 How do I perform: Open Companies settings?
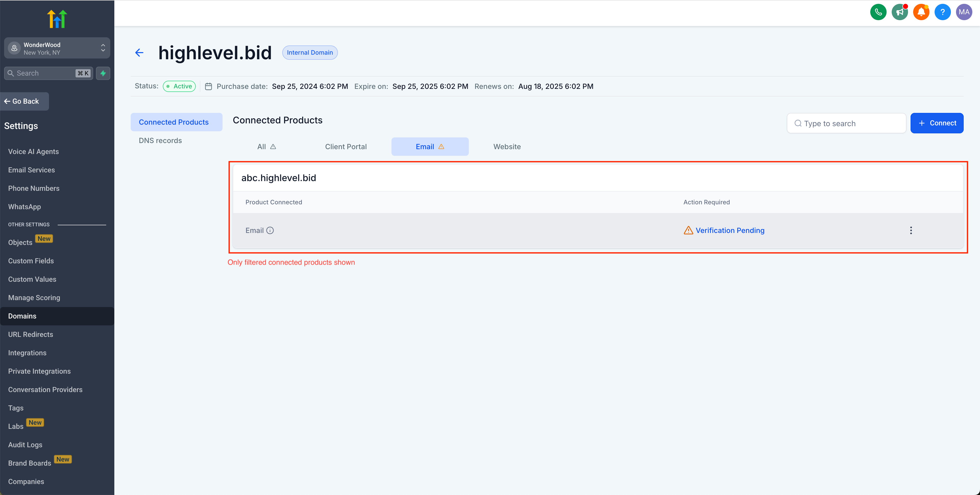(x=26, y=481)
